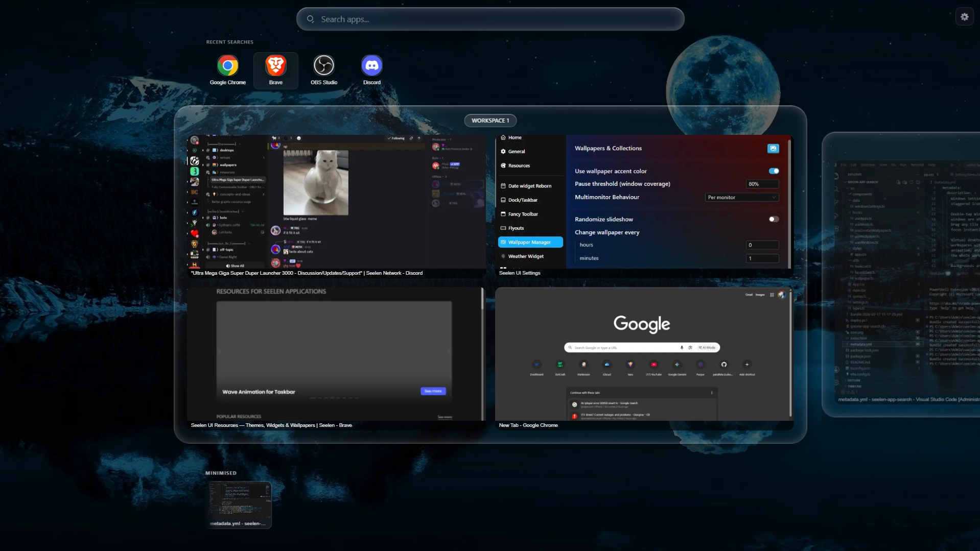Open Google Gemini shortcut in Chrome
The image size is (980, 551).
pyautogui.click(x=677, y=368)
